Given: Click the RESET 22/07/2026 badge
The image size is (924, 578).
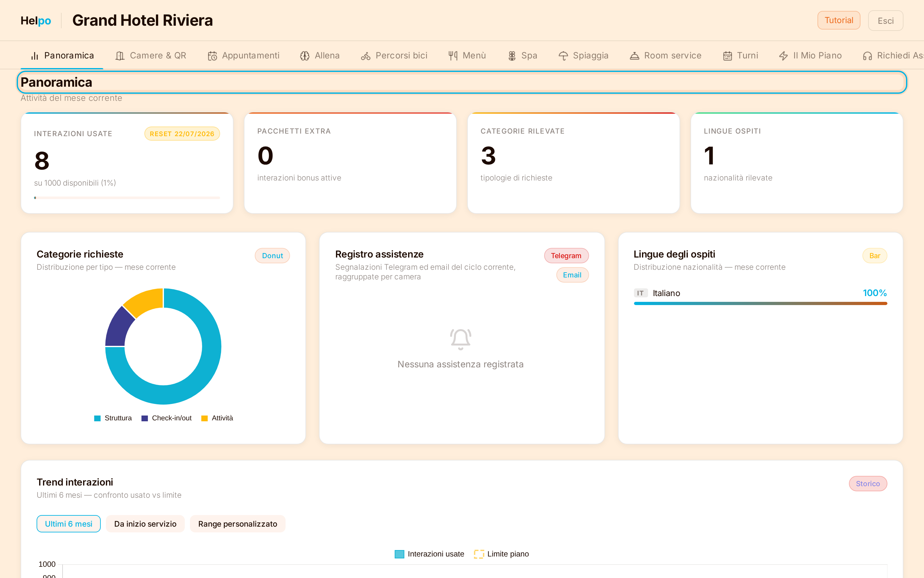Looking at the screenshot, I should click(182, 134).
